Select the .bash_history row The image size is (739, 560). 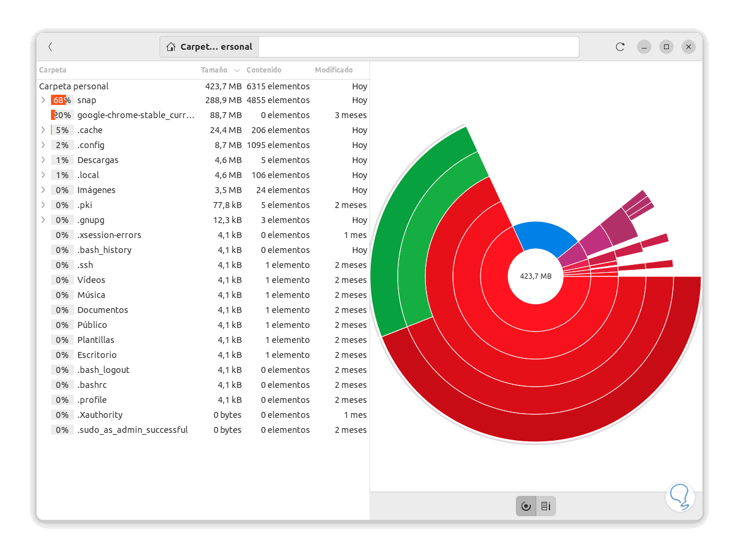(x=203, y=250)
